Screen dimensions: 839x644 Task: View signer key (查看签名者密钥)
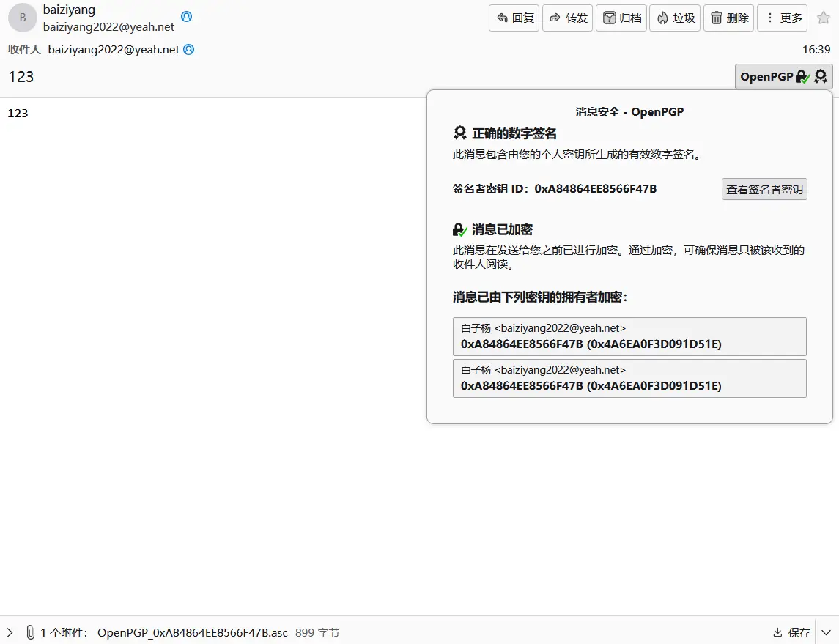pyautogui.click(x=764, y=189)
